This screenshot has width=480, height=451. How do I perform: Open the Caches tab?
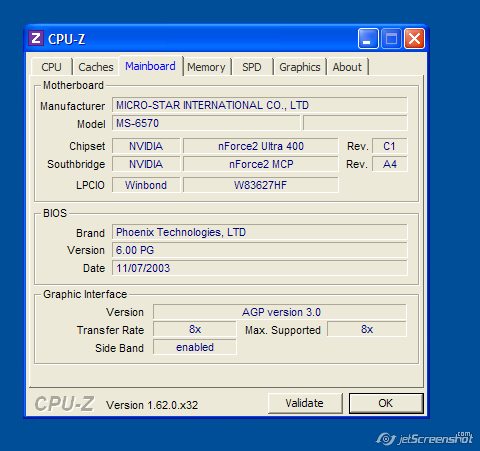pyautogui.click(x=96, y=67)
